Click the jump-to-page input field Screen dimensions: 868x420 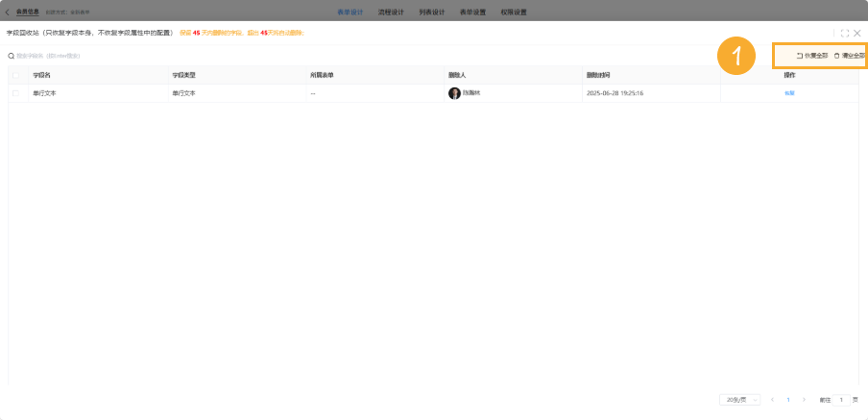pos(841,400)
